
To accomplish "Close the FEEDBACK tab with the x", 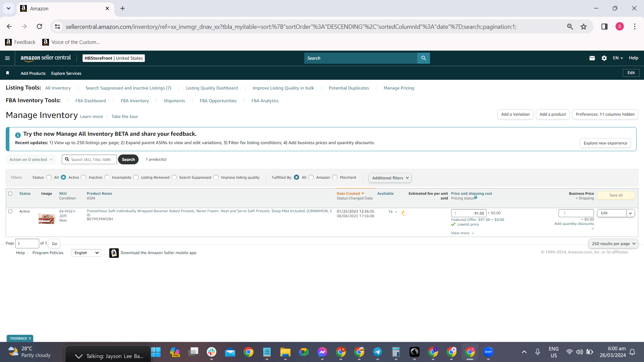I will pos(30,338).
